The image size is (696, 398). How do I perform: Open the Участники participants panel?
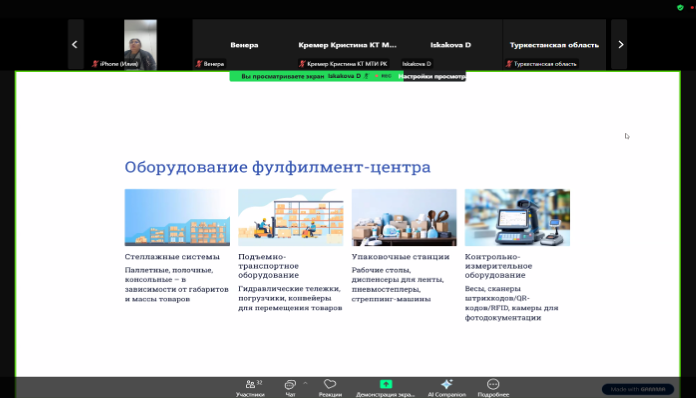click(250, 388)
